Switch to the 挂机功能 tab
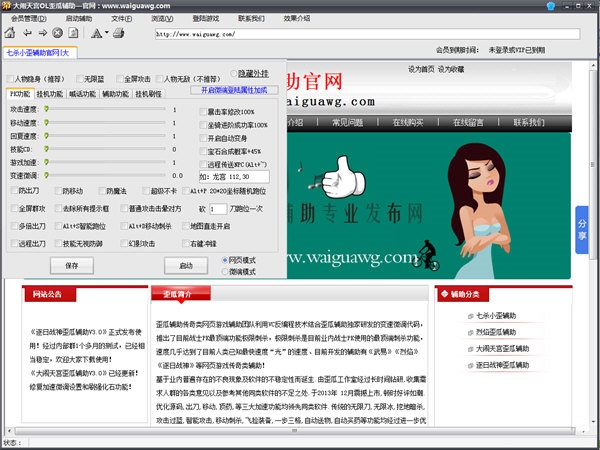This screenshot has width=600, height=450. point(49,93)
